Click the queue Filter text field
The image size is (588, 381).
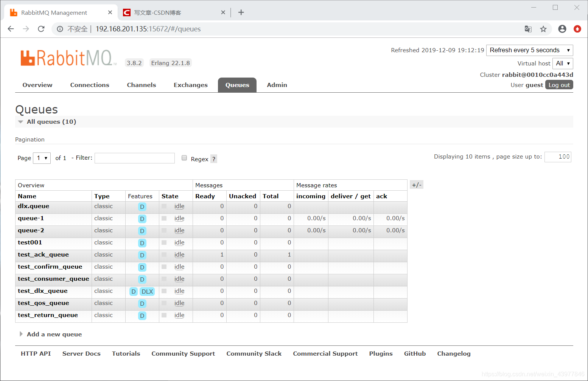[135, 158]
